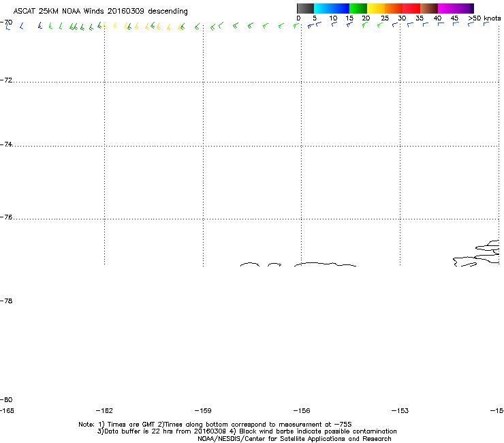Screen dimensions: 504x443
Task: Click the -165 longitude axis label
Action: point(7,410)
